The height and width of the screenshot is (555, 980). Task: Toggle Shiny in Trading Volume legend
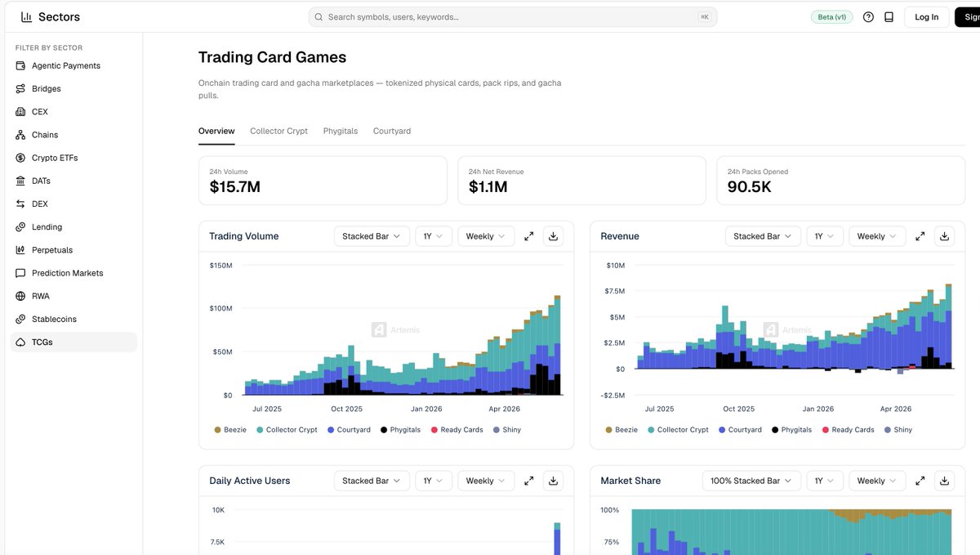pyautogui.click(x=506, y=429)
